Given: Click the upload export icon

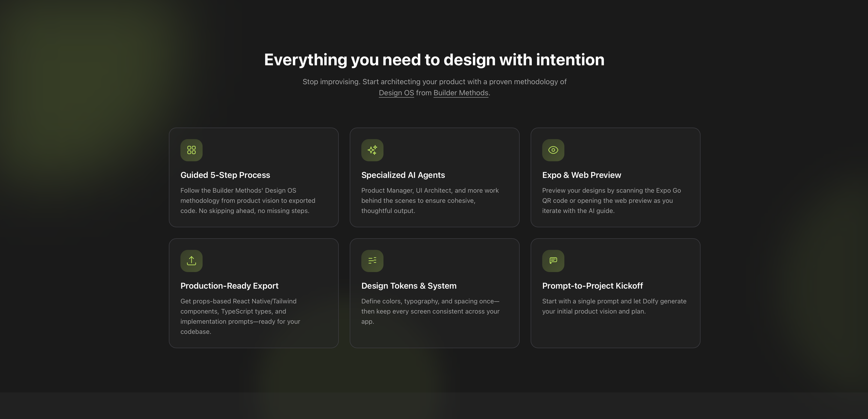Looking at the screenshot, I should (192, 260).
